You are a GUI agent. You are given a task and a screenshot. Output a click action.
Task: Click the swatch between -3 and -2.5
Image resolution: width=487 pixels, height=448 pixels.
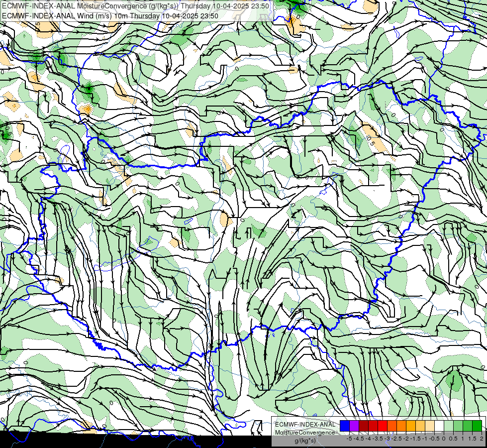pyautogui.click(x=392, y=426)
